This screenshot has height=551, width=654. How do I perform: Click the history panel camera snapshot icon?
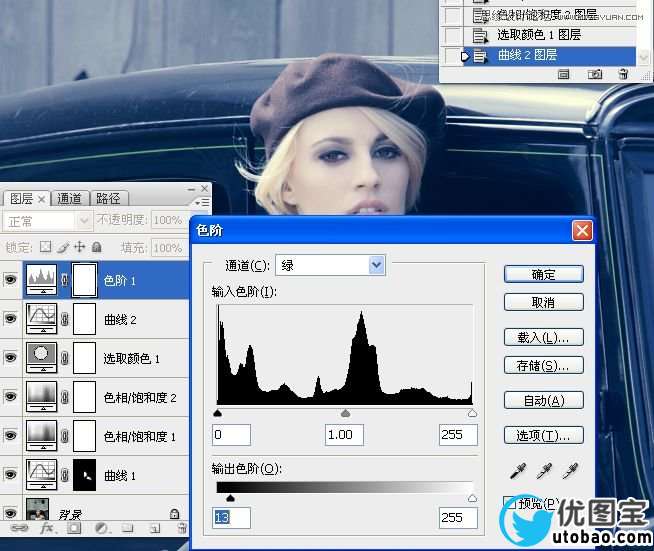(594, 74)
